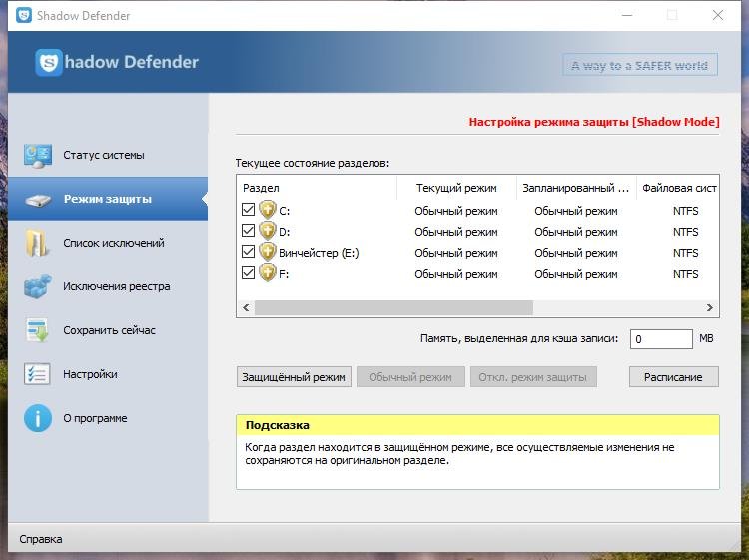Toggle the Винчейстер (E:) checkbox
749x560 pixels.
click(x=248, y=252)
